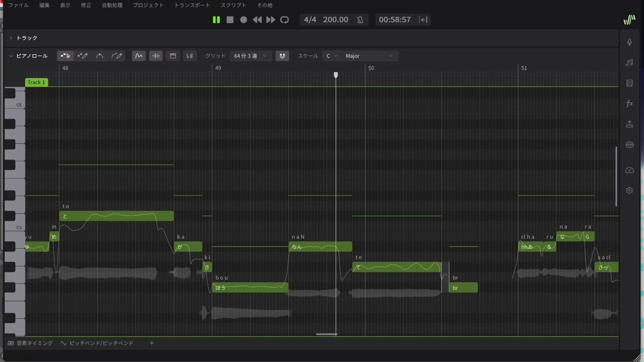644x362 pixels.
Task: Select the ぼう note
Action: pyautogui.click(x=250, y=288)
